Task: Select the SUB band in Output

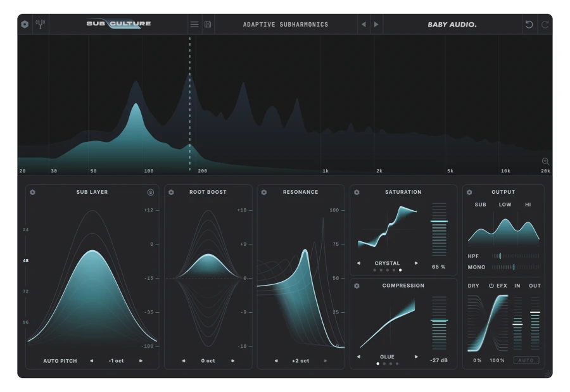Action: pyautogui.click(x=480, y=205)
